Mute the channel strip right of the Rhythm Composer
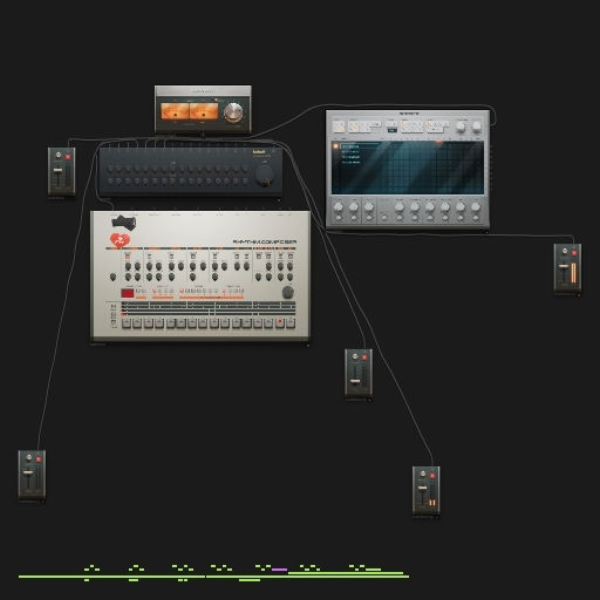Viewport: 600px width, 600px height. click(x=364, y=357)
